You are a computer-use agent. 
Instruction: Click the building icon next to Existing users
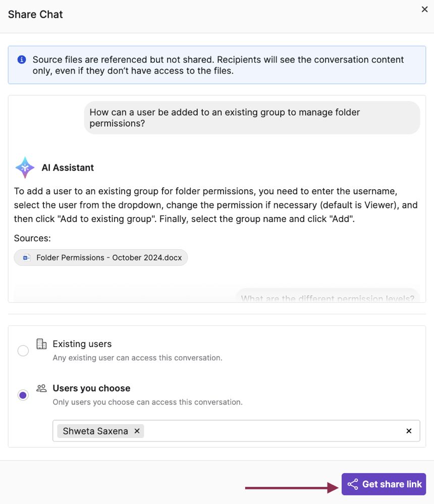[x=41, y=344]
